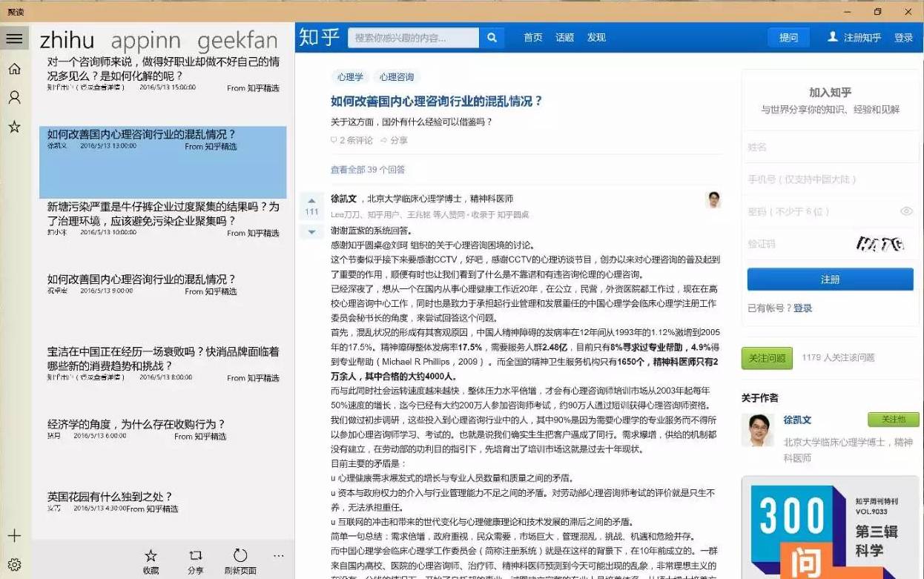Click voter name Lee刀刀
Viewport: 924px width, 579px height.
[x=345, y=214]
